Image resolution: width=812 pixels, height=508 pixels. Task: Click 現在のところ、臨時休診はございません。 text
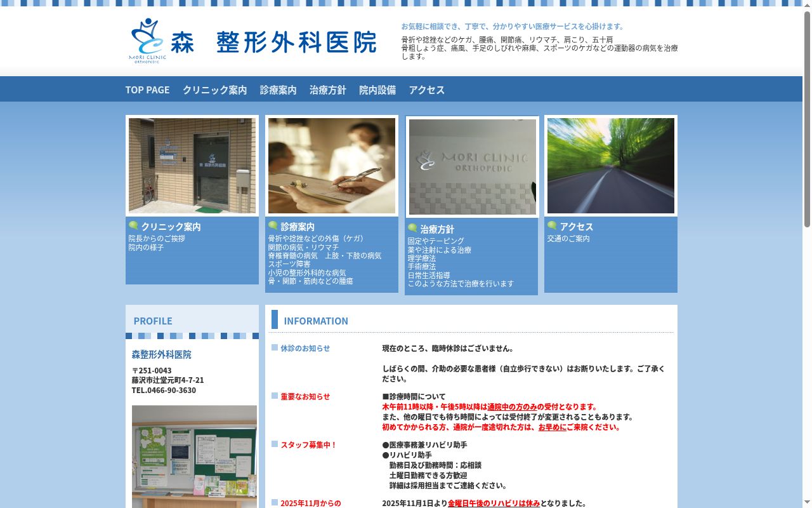[x=448, y=349]
